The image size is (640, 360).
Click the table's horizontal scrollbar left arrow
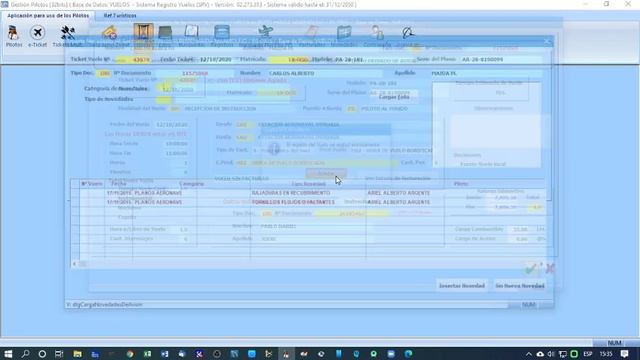coord(74,264)
